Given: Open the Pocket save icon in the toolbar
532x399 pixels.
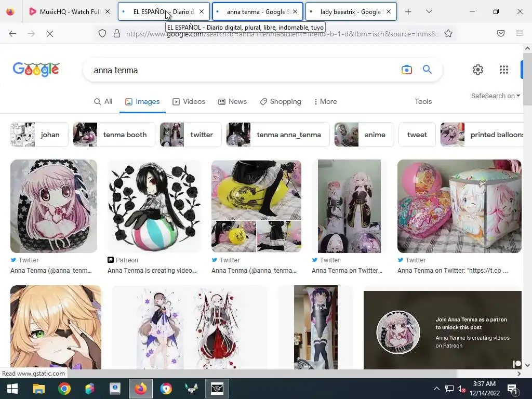Looking at the screenshot, I should point(501,33).
